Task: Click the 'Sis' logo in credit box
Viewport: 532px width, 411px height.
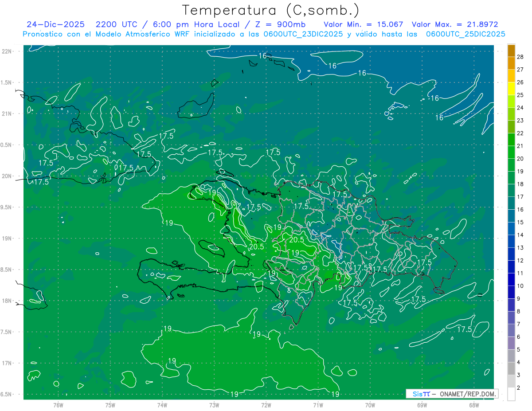Action: click(417, 394)
